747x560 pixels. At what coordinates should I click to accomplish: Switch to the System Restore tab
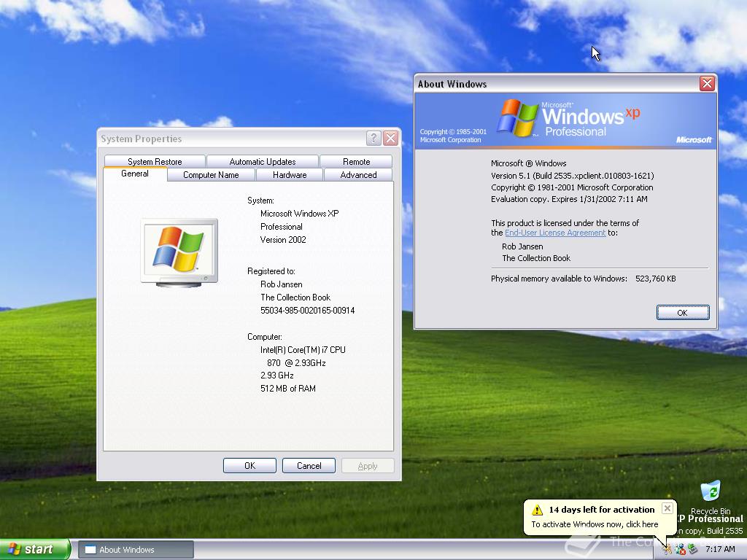click(155, 161)
